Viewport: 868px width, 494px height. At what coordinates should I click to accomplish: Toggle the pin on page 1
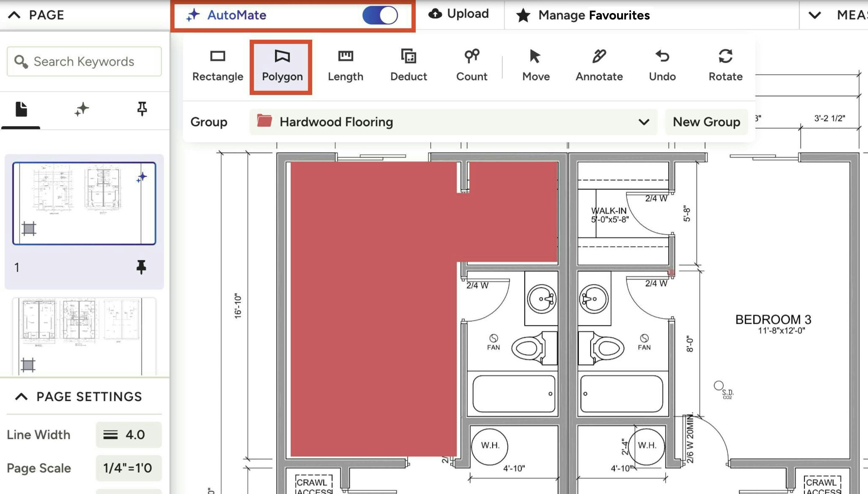tap(141, 267)
